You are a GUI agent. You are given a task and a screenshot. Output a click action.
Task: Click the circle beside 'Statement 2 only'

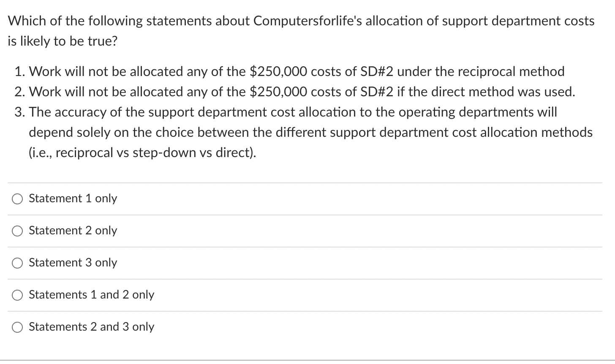pyautogui.click(x=17, y=231)
